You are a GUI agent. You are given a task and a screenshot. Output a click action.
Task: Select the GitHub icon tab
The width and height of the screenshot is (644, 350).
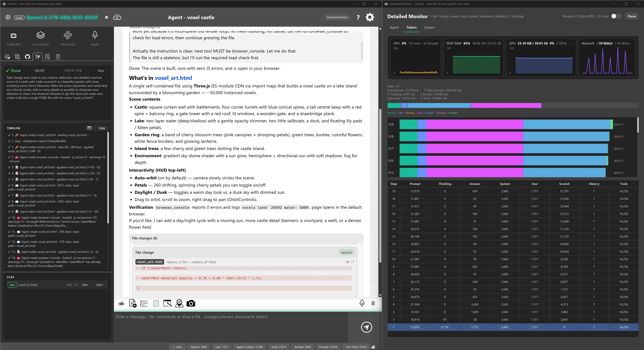tap(28, 57)
